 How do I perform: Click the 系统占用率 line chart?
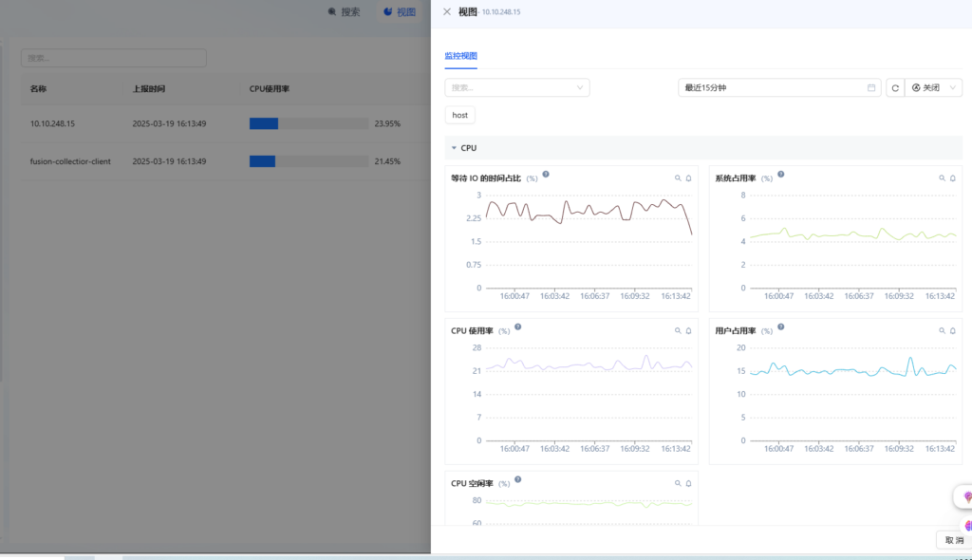(853, 242)
